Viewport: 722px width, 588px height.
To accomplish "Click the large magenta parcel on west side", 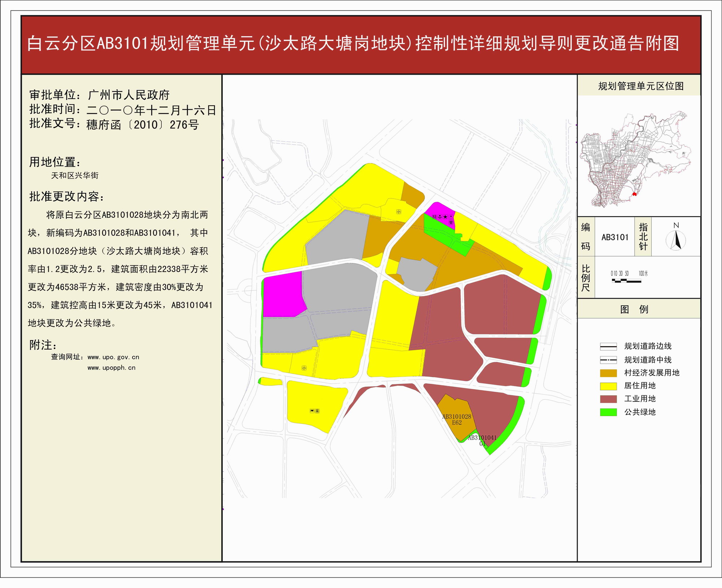I will (x=282, y=295).
